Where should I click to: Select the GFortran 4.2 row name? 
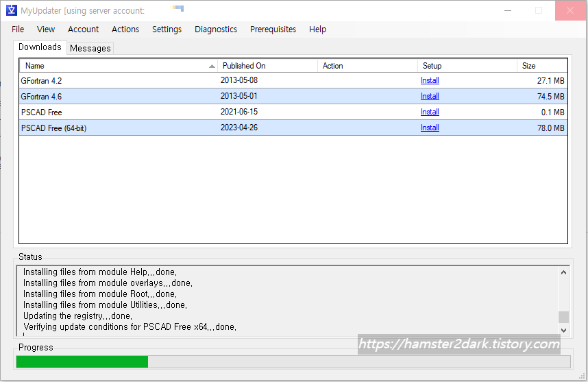pyautogui.click(x=41, y=81)
